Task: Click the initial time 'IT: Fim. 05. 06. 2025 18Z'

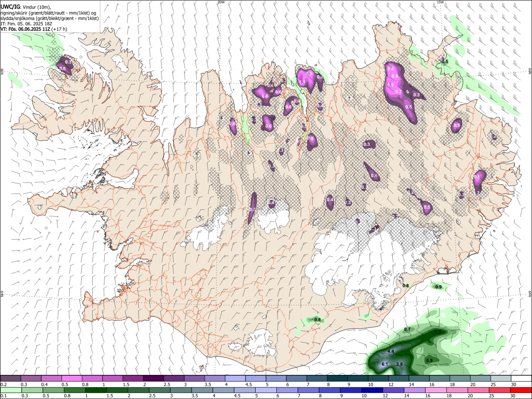Action: (27, 24)
